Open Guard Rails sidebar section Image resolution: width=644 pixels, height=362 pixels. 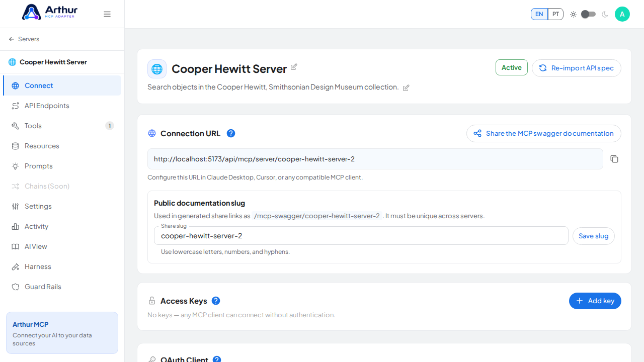click(x=62, y=287)
